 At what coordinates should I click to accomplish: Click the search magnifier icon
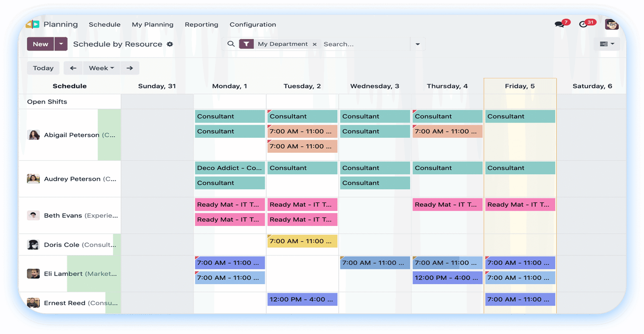[x=231, y=44]
